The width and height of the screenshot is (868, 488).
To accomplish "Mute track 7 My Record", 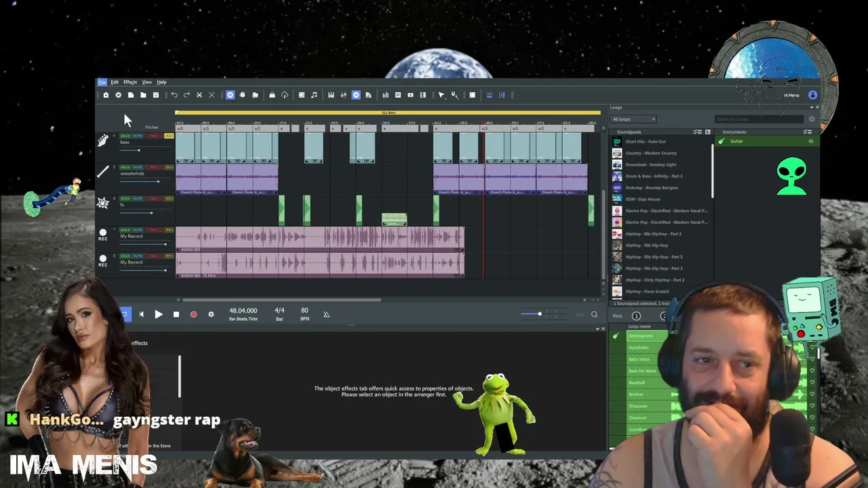I will 138,230.
